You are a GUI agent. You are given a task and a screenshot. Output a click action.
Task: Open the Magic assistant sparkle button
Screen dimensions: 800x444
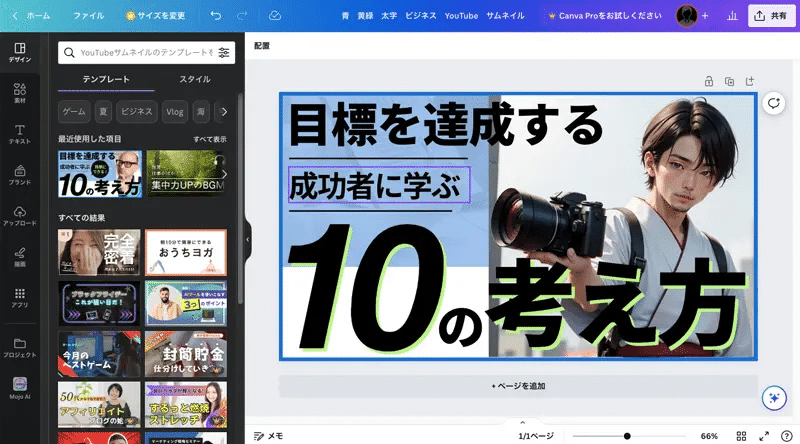click(x=774, y=398)
